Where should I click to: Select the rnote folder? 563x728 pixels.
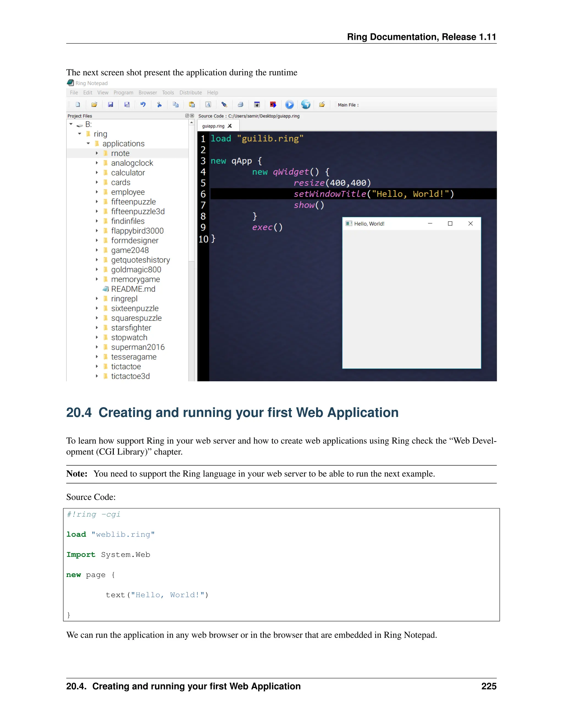120,153
